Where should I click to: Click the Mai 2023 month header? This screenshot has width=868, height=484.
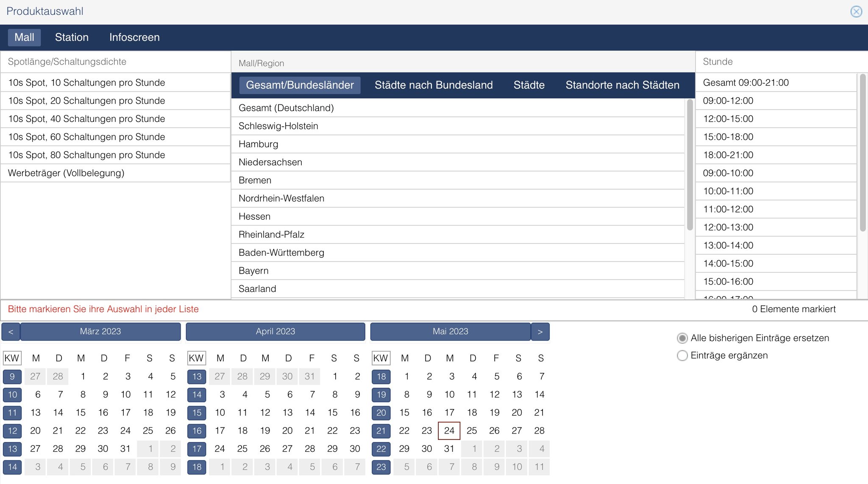[450, 332]
